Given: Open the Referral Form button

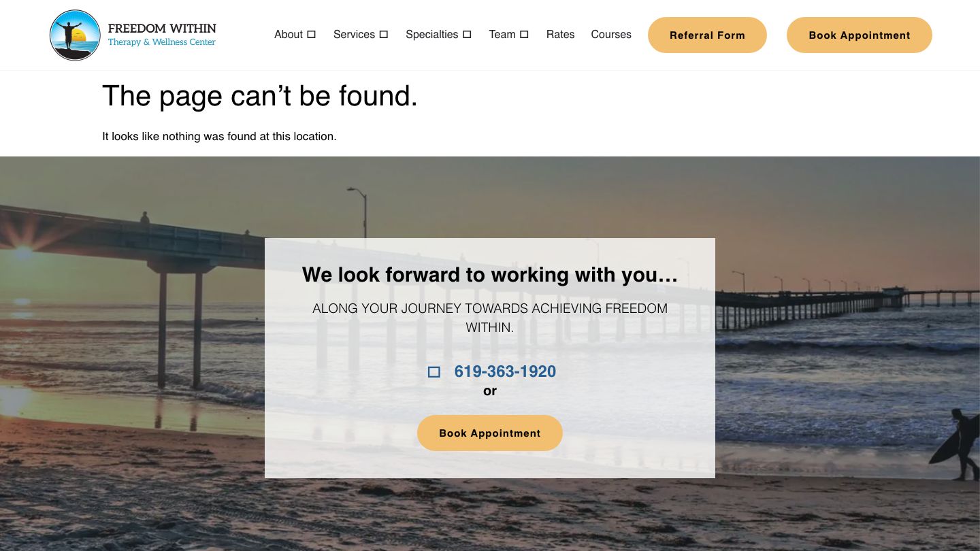Looking at the screenshot, I should [x=707, y=35].
